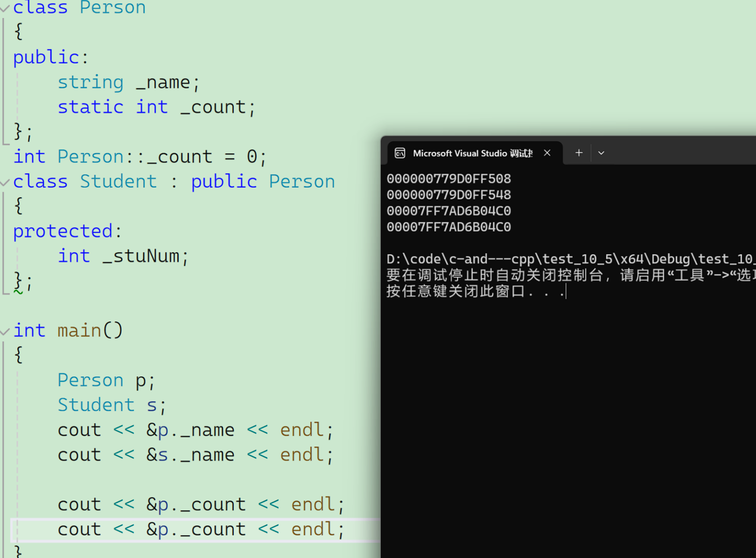Close the Microsoft Visual Studio console tab

click(x=547, y=153)
